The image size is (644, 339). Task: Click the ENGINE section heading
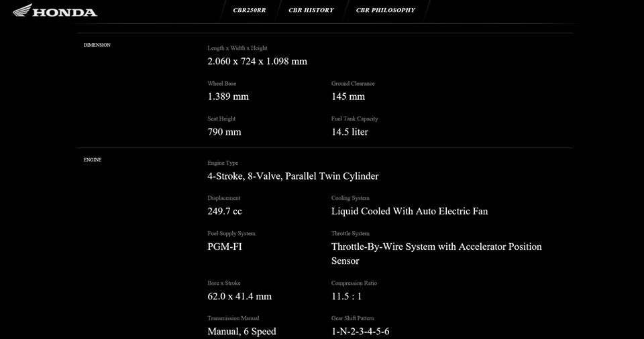pyautogui.click(x=93, y=160)
